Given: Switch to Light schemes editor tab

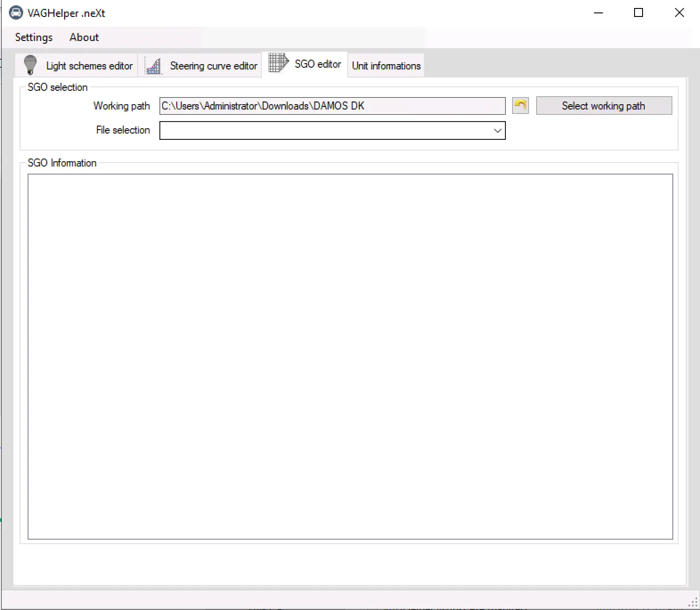Looking at the screenshot, I should pyautogui.click(x=89, y=66).
